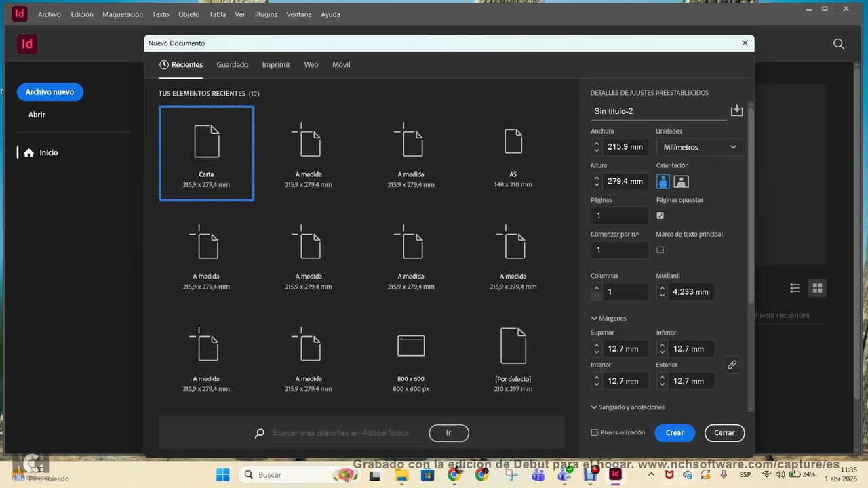
Task: Click the Ir button
Action: pyautogui.click(x=449, y=432)
